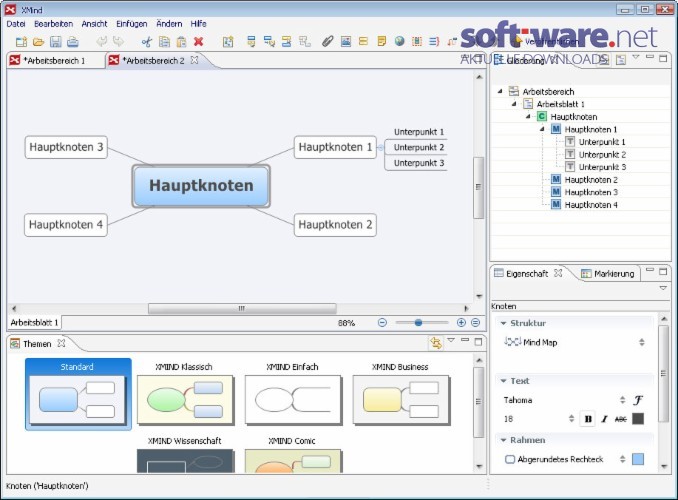Image resolution: width=678 pixels, height=500 pixels.
Task: Open the Tahoma font dropdown
Action: (x=623, y=400)
